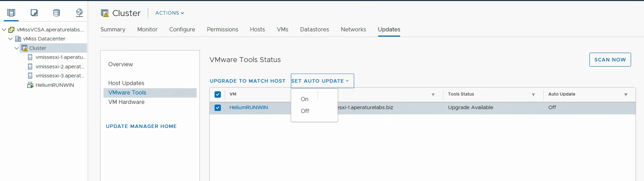Click the Cluster icon beside the page title
Screen dimensions: 644x181
click(105, 13)
